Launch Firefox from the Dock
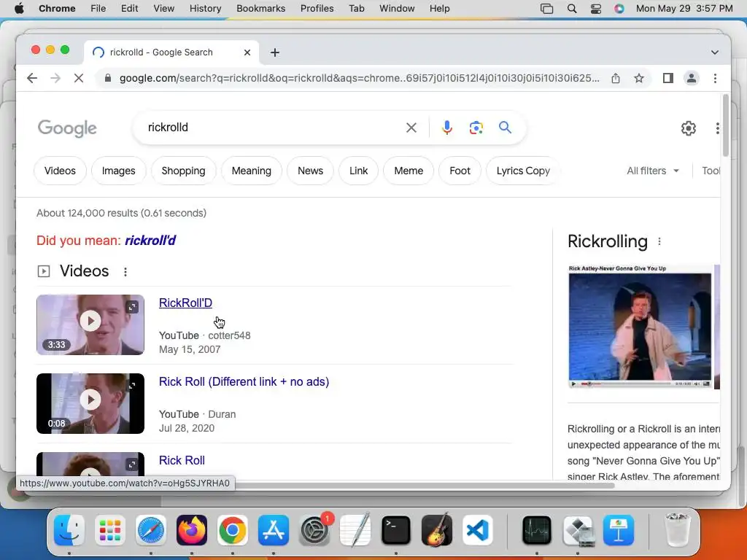 192,530
